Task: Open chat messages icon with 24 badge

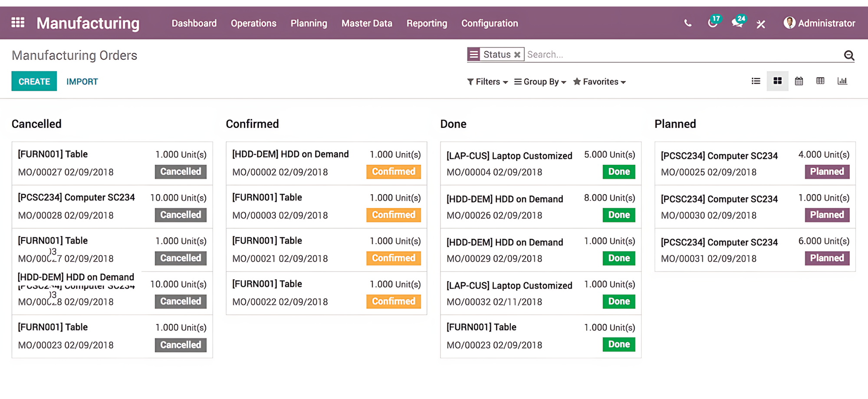Action: coord(737,23)
